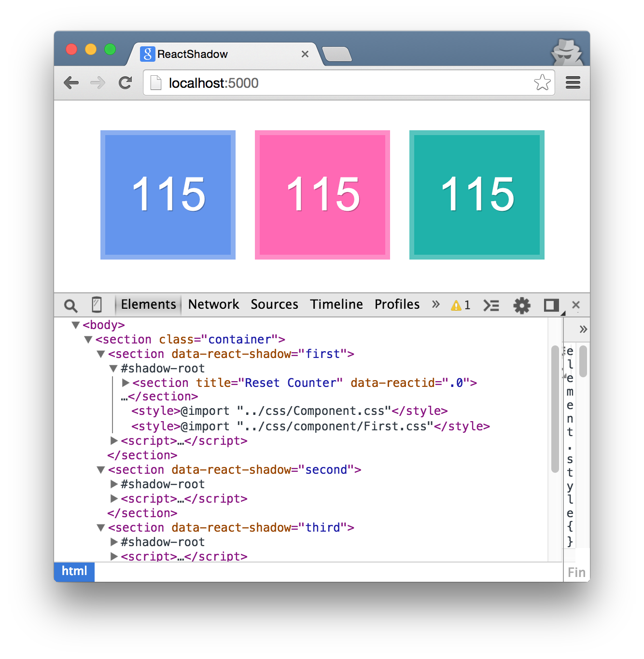Collapse data-react-shadow second section
The width and height of the screenshot is (644, 659).
101,470
